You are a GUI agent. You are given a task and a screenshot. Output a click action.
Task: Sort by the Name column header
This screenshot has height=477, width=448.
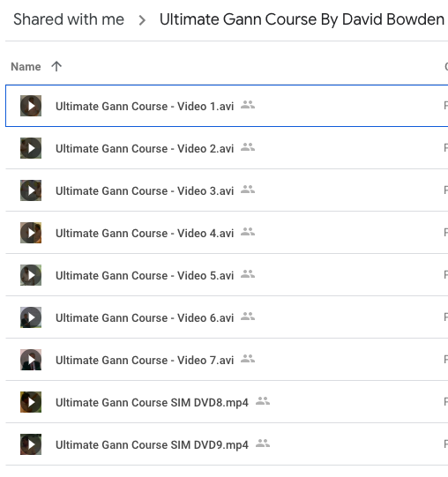(x=26, y=67)
